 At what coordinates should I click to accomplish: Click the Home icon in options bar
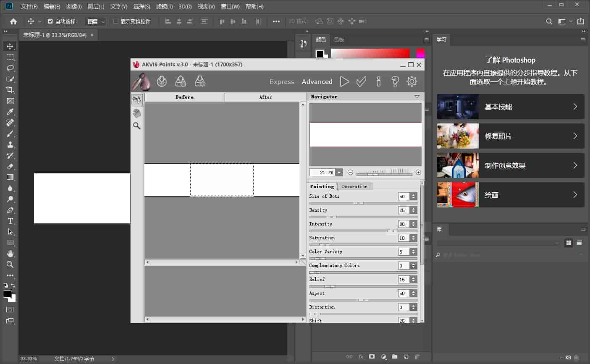[13, 21]
